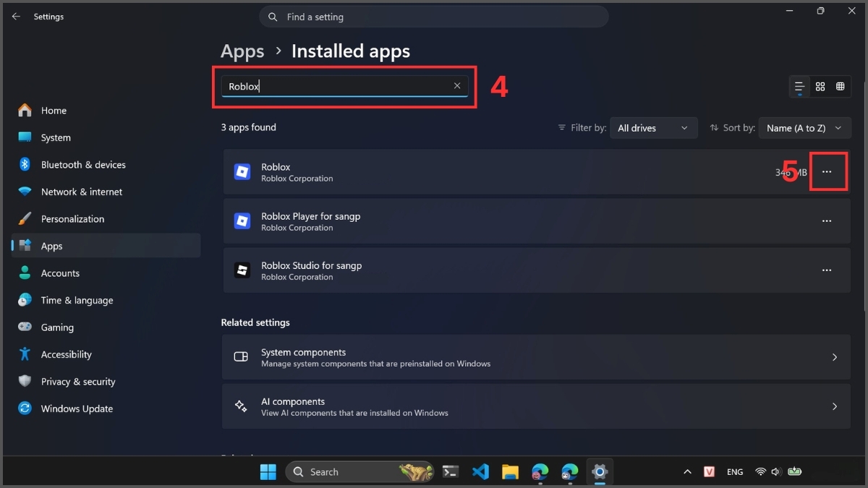The image size is (868, 488).
Task: Open the Filter by All drives dropdown
Action: (x=653, y=128)
